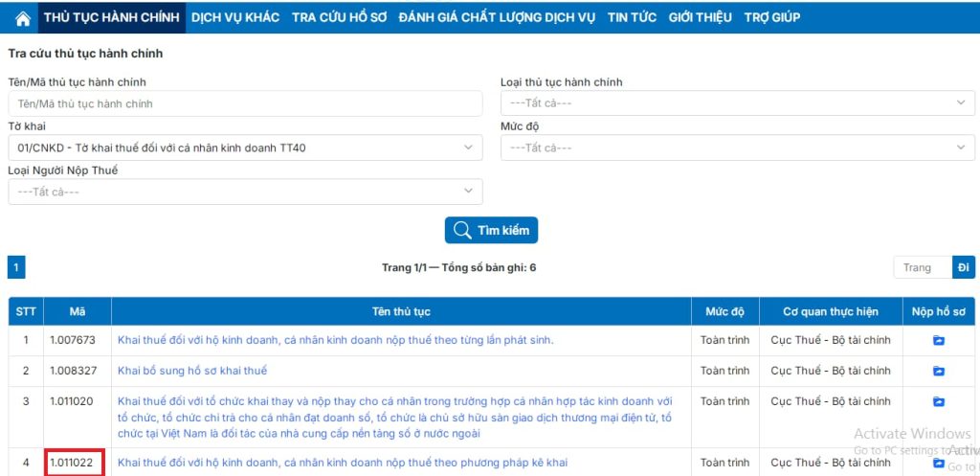The image size is (980, 476).
Task: Open the TRỢ GIÚP menu
Action: point(772,17)
